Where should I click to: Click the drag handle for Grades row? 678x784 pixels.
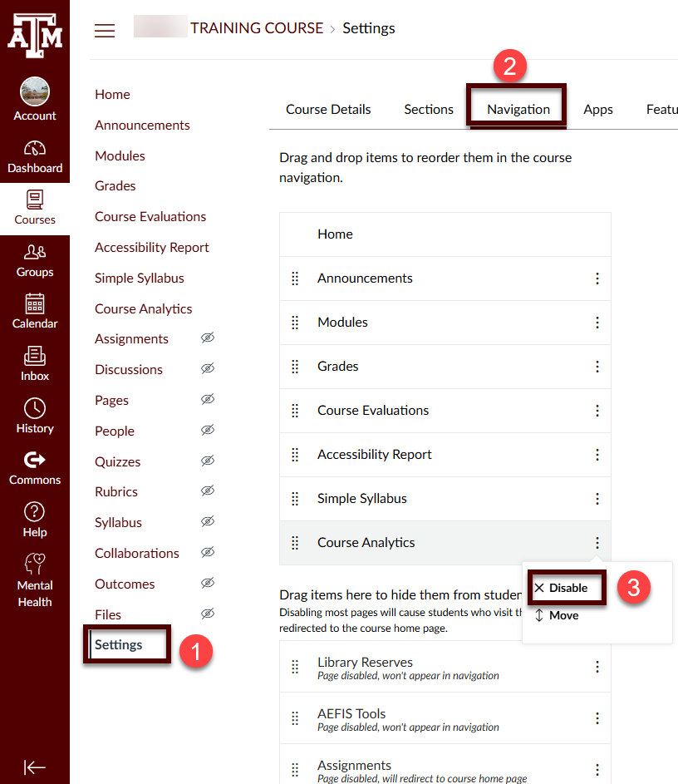pos(295,367)
